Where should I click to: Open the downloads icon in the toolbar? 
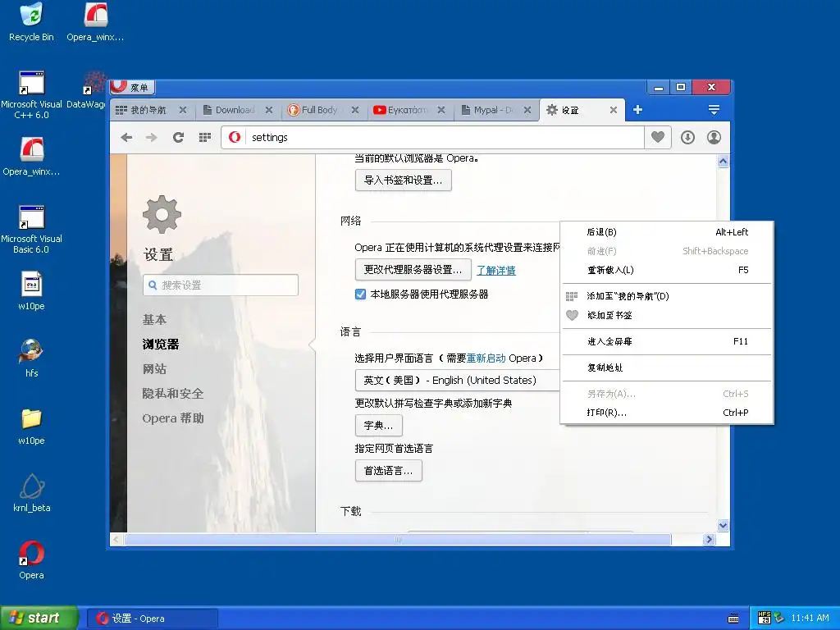[x=688, y=138]
